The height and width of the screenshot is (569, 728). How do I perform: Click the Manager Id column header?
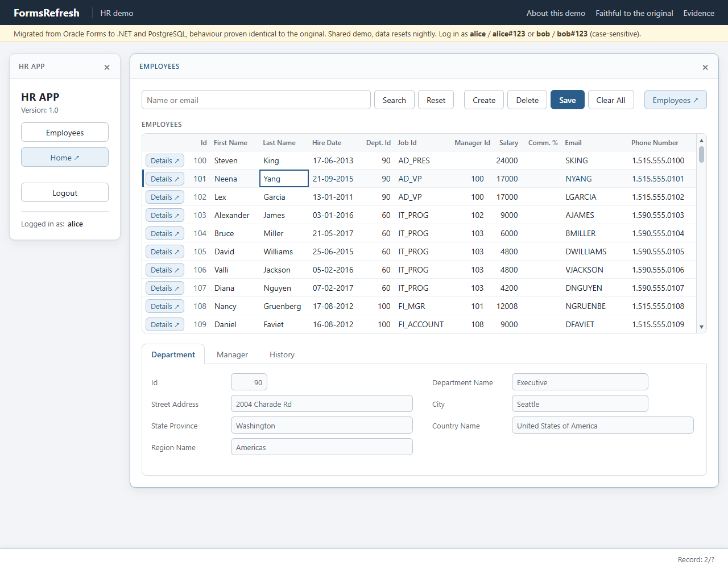472,143
